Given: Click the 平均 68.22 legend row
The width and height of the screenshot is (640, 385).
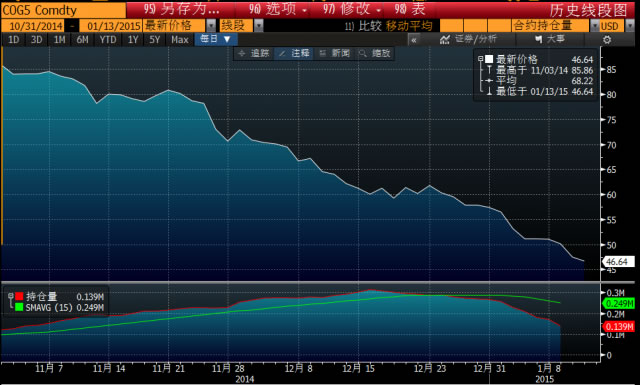Looking at the screenshot, I should tap(540, 81).
